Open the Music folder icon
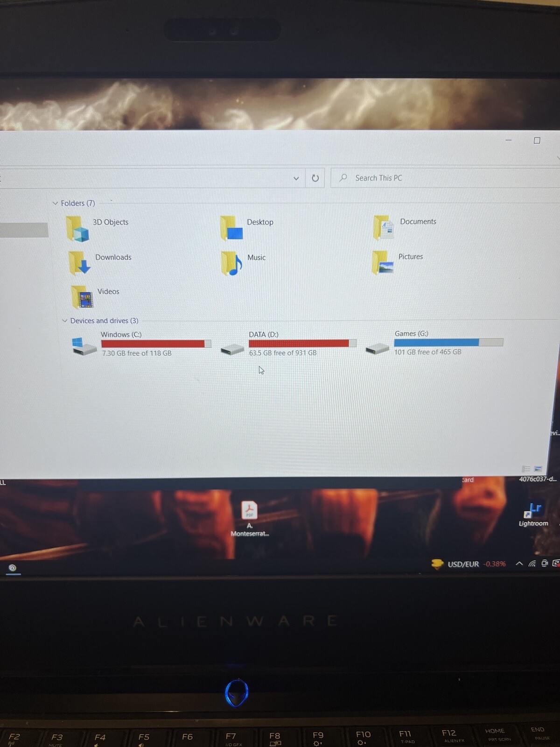This screenshot has height=747, width=560. click(x=231, y=263)
